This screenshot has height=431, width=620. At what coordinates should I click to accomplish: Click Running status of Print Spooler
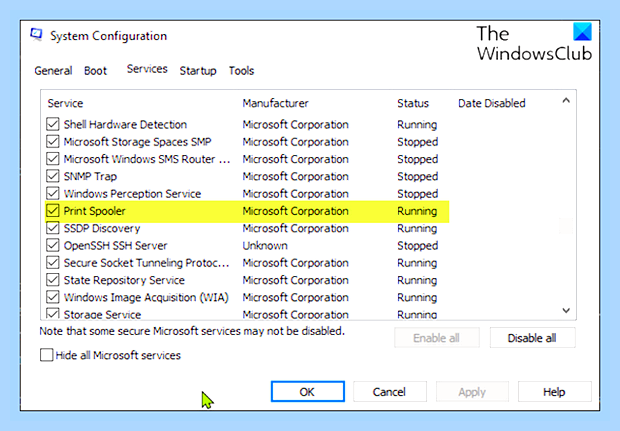(417, 211)
